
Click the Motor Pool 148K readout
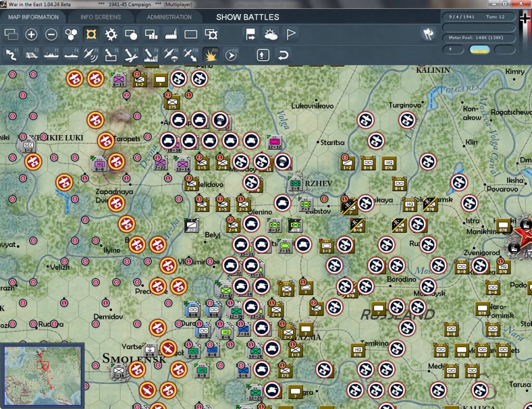[x=478, y=37]
